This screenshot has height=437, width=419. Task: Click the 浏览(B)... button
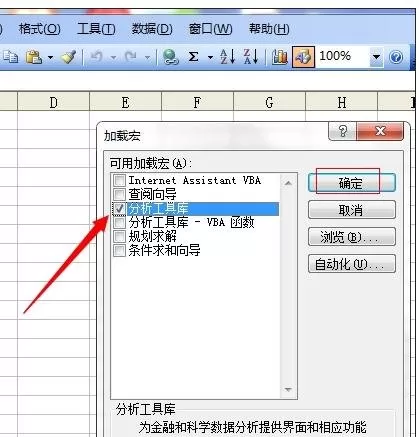click(352, 237)
